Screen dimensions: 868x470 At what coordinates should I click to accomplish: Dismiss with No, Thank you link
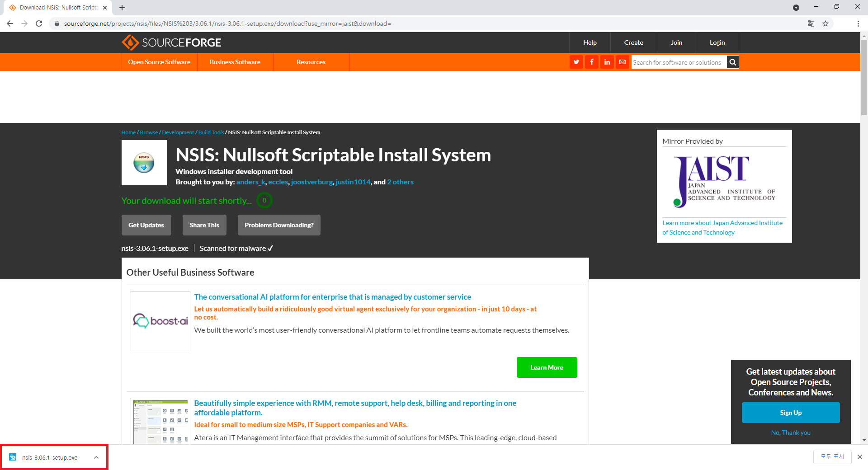tap(791, 432)
